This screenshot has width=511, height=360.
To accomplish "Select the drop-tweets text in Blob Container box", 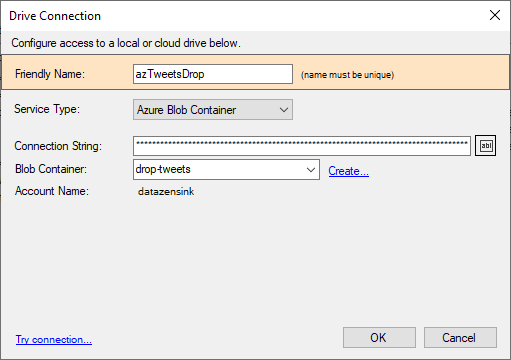I will tap(163, 169).
